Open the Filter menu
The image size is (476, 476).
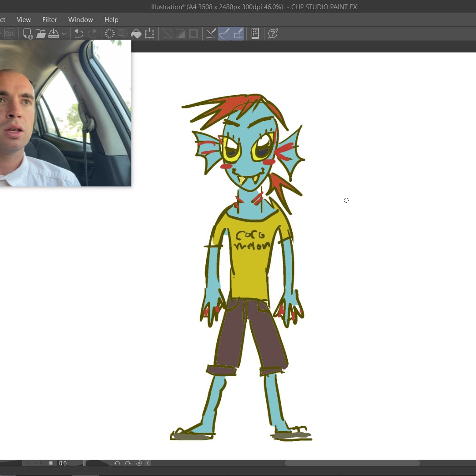(x=49, y=20)
